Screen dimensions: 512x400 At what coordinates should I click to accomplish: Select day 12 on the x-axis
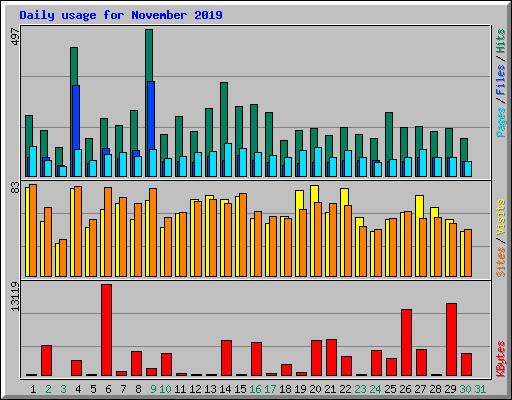point(195,389)
